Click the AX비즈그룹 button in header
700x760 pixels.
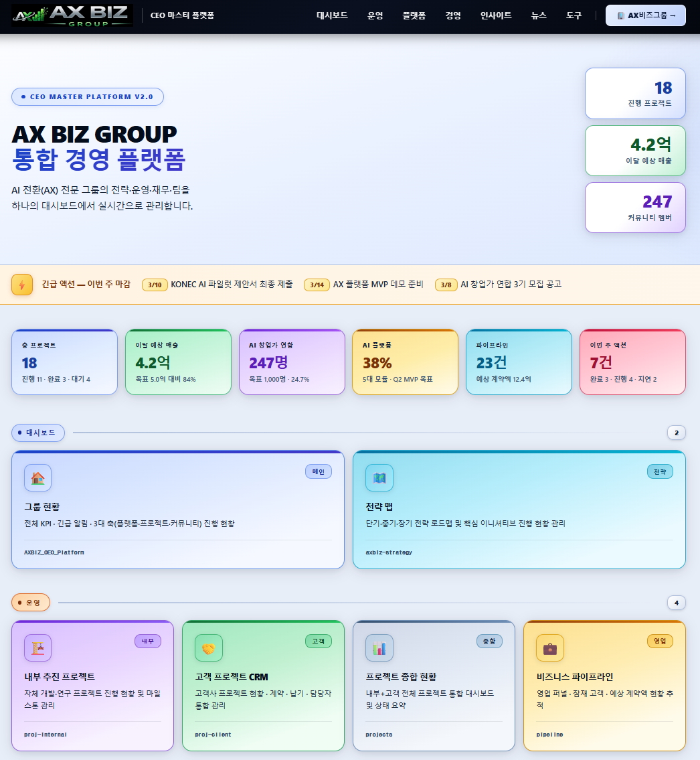pos(645,15)
